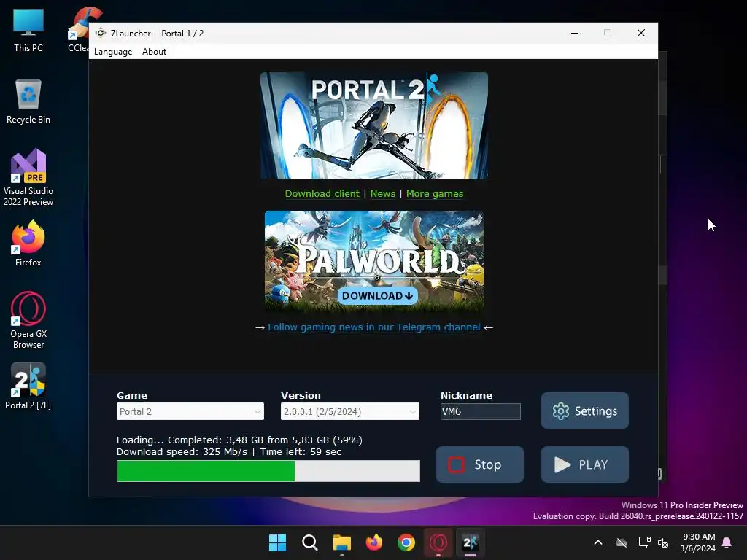
Task: Open launcher Settings button
Action: coord(585,411)
